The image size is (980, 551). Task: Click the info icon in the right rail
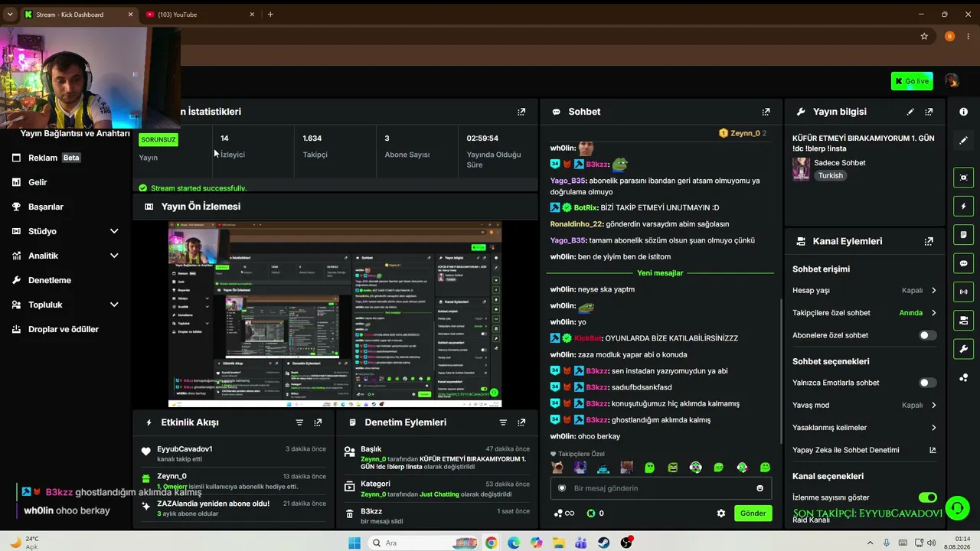pos(963,112)
